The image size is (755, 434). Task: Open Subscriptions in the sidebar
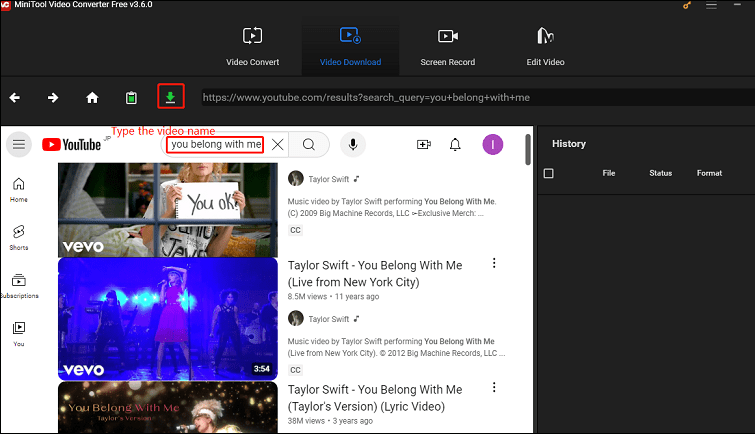click(x=19, y=286)
